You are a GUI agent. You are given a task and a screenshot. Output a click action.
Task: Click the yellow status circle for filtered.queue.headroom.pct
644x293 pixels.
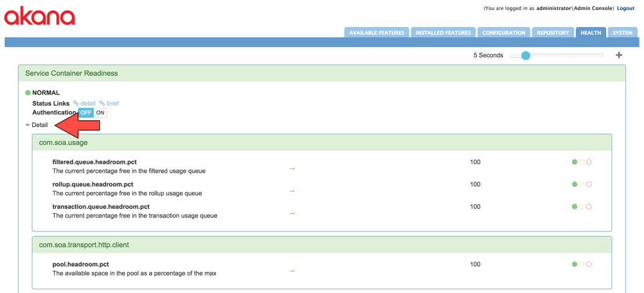coord(582,162)
